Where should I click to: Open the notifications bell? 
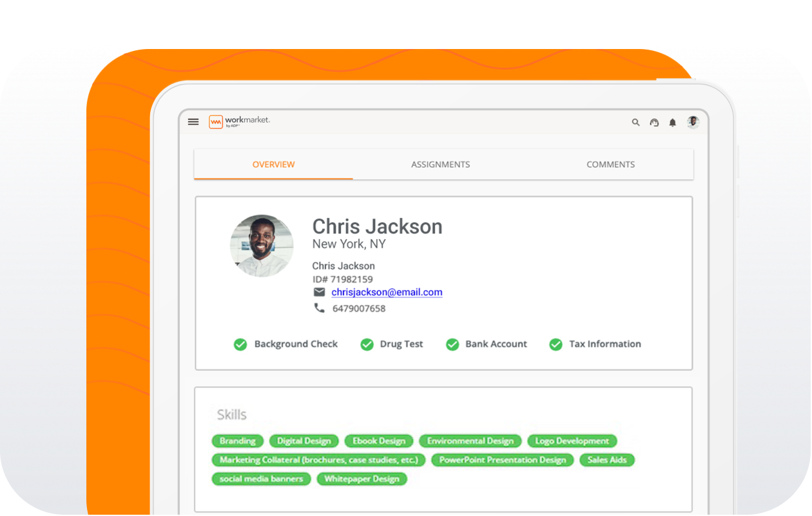point(673,123)
